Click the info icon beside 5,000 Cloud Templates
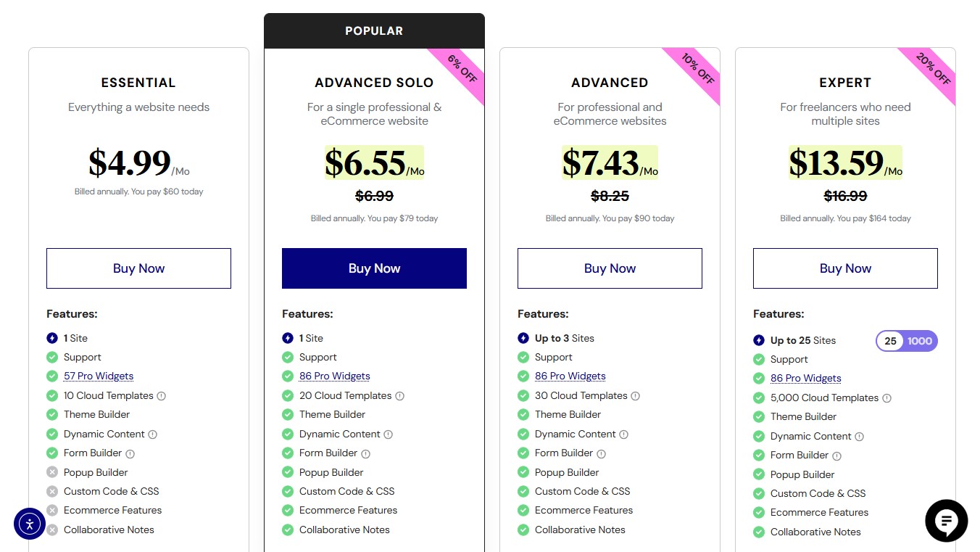Viewport: 980px width, 552px height. click(x=888, y=397)
